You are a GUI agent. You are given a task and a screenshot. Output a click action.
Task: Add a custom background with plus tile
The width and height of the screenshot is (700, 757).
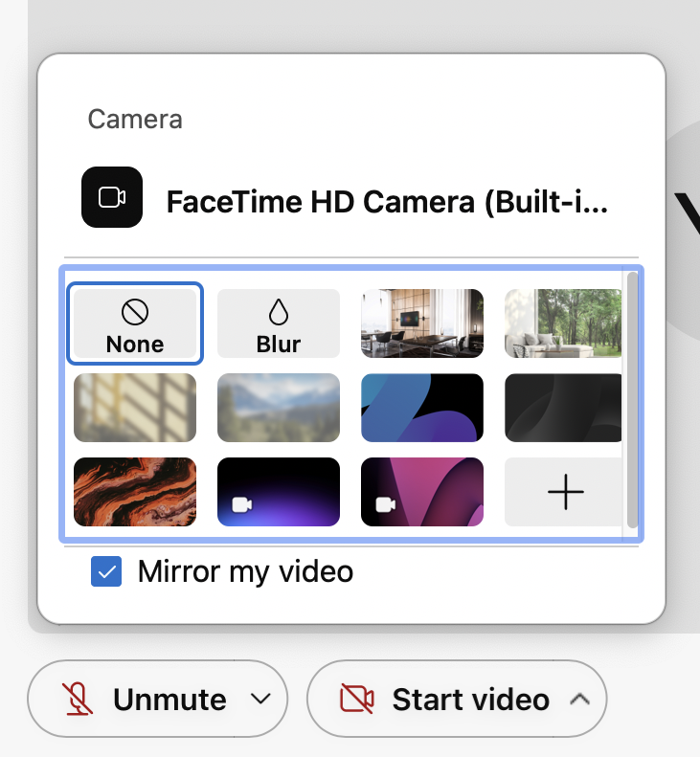click(x=563, y=492)
